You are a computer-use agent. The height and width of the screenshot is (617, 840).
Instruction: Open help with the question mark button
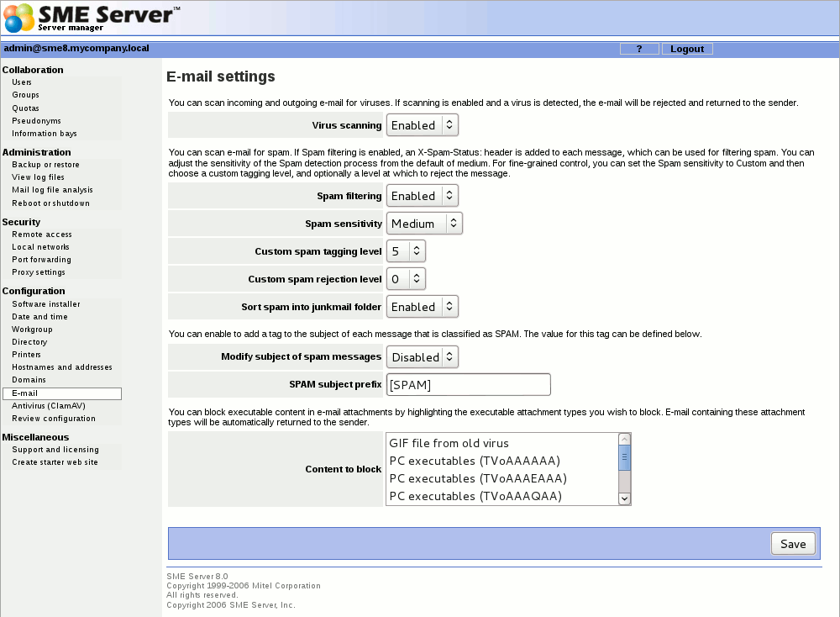click(x=639, y=49)
